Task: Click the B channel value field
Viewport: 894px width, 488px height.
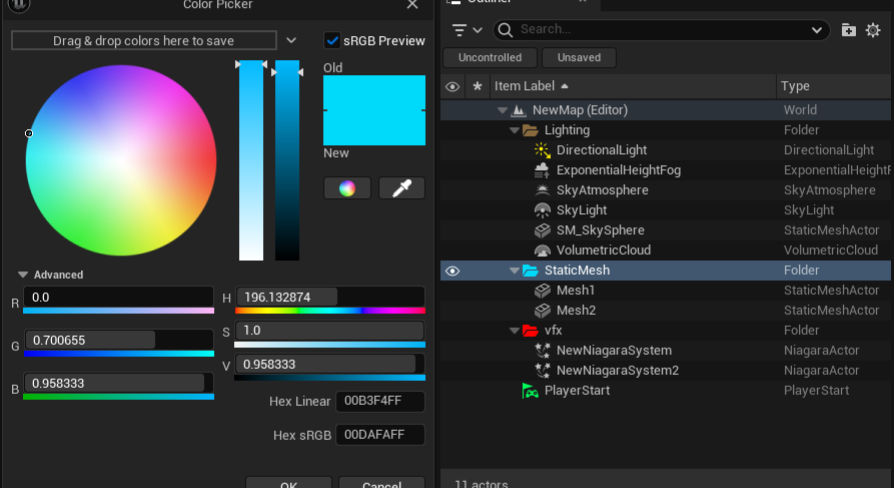Action: [118, 383]
